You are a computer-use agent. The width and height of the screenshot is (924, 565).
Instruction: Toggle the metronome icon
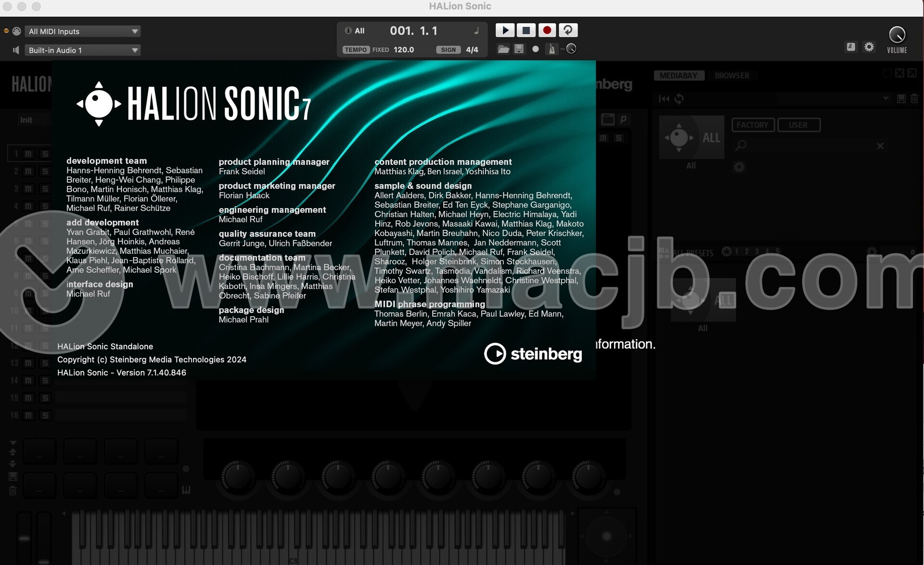(x=552, y=49)
